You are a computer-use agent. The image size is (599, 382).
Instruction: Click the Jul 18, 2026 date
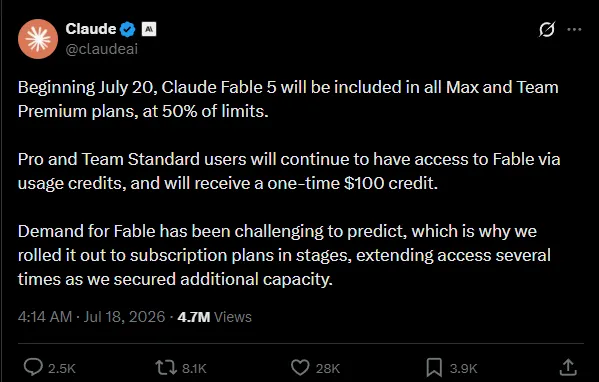[124, 317]
